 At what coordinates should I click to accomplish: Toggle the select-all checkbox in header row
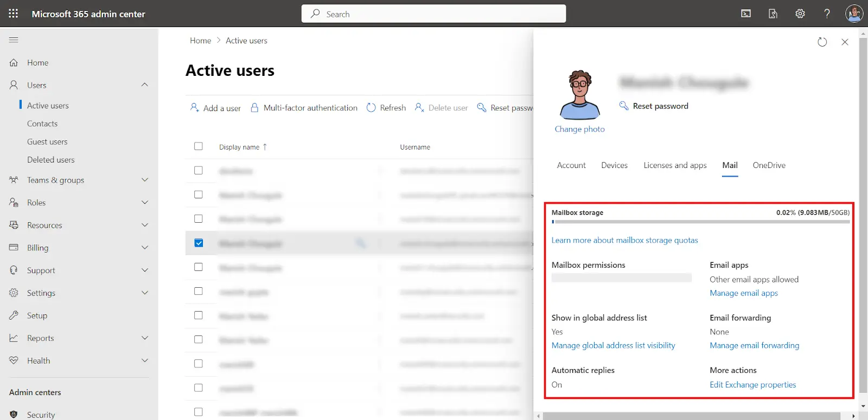[199, 146]
